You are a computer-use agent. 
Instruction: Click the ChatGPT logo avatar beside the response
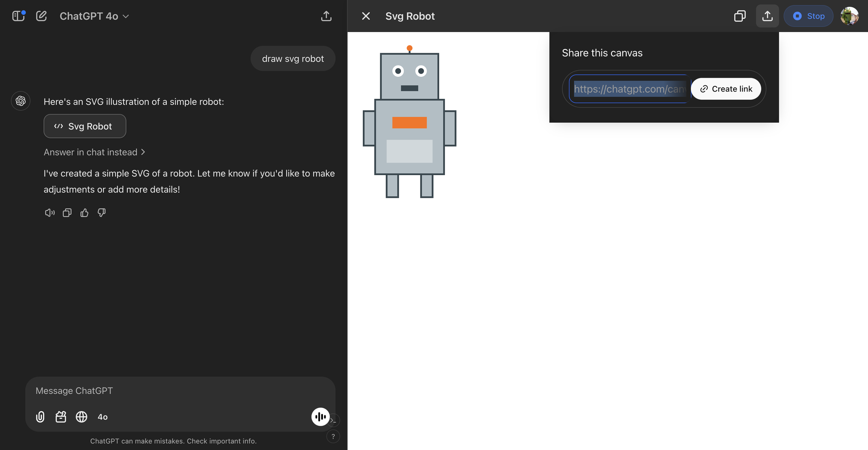20,101
